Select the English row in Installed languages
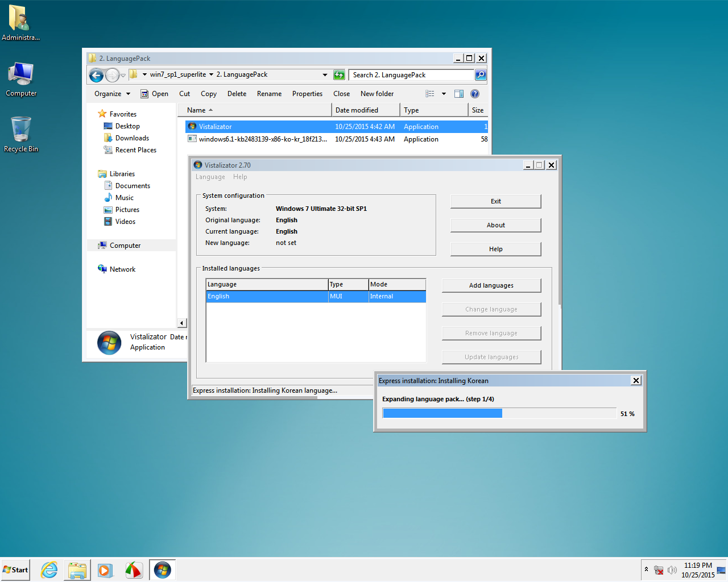 pos(316,296)
